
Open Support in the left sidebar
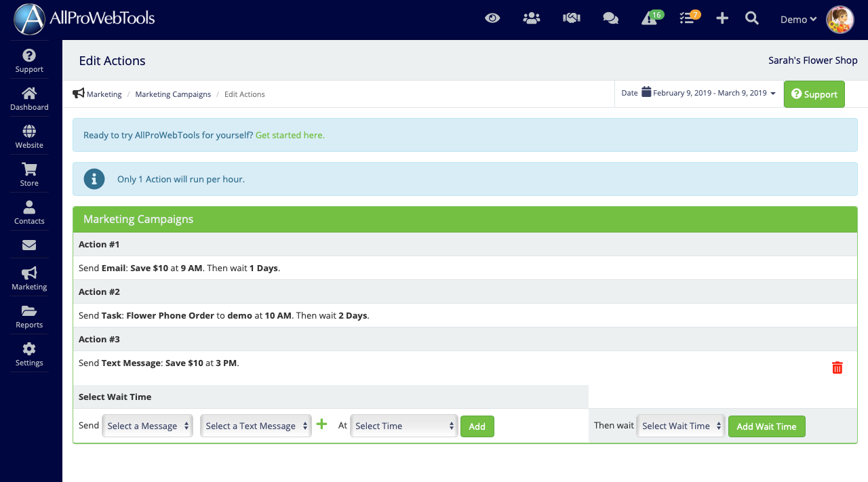coord(29,60)
